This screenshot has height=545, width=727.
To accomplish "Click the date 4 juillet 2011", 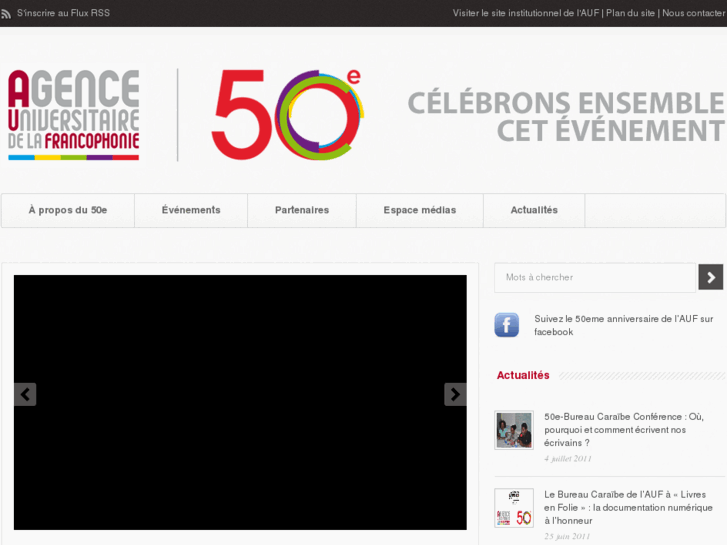I will coord(568,459).
